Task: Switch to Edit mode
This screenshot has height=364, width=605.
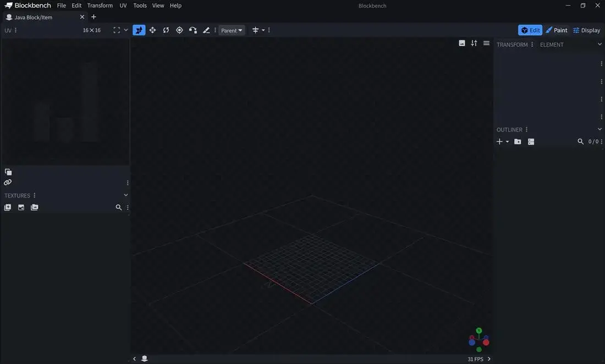Action: click(x=530, y=30)
